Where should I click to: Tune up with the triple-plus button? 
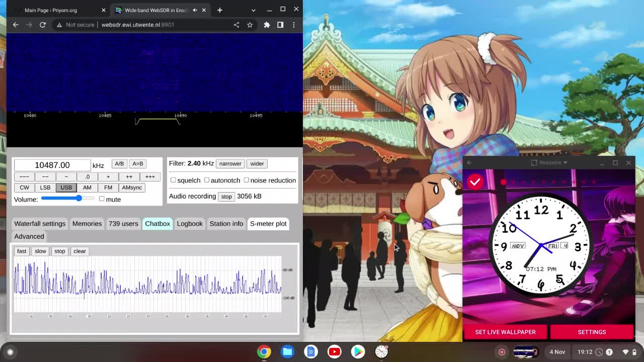(150, 177)
